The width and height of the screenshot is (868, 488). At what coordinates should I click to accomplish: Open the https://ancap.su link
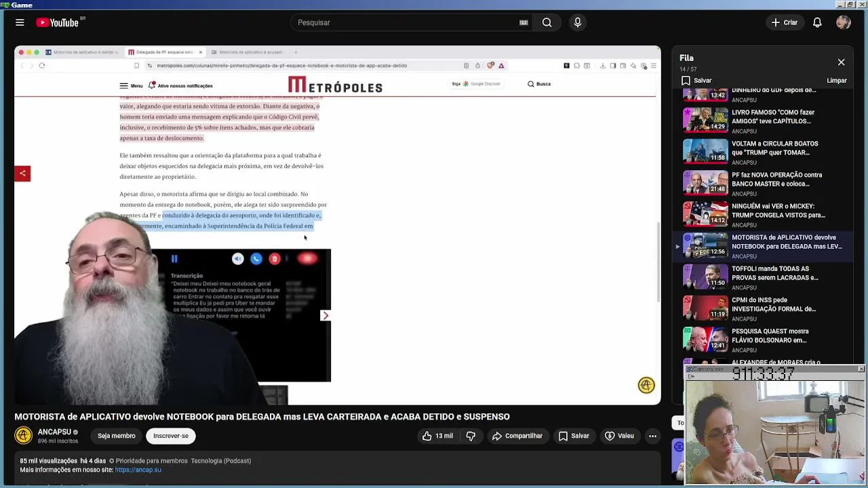click(x=138, y=470)
